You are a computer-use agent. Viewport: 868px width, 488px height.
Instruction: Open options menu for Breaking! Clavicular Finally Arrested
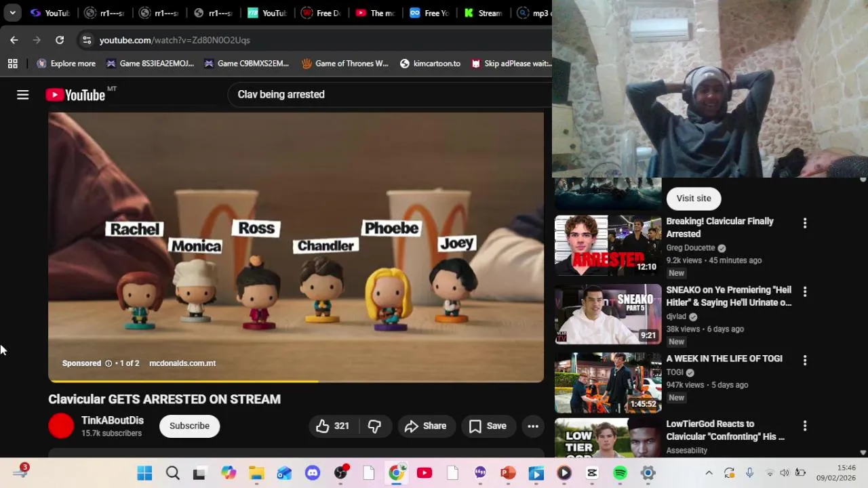[x=805, y=223]
